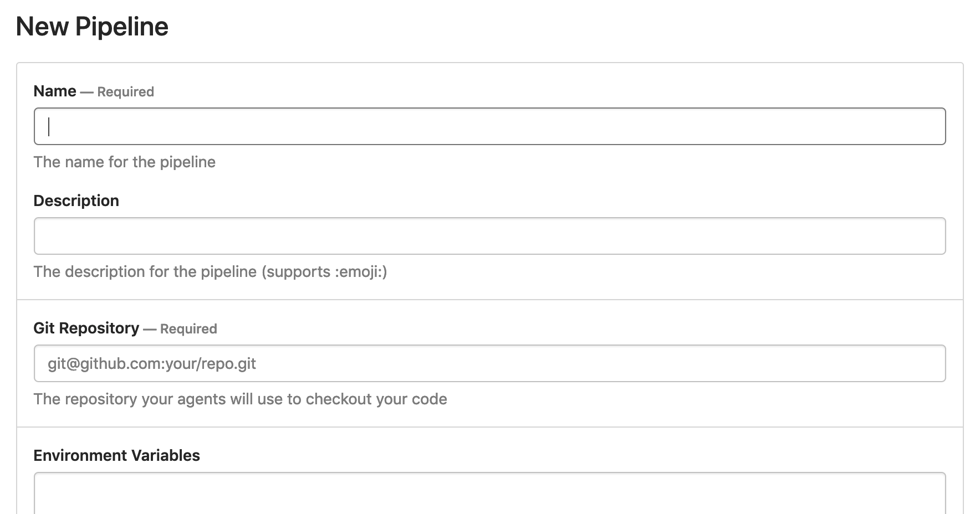Click the git@github.com:your/repo.git placeholder text
Viewport: 980px width, 514px height.
point(152,363)
